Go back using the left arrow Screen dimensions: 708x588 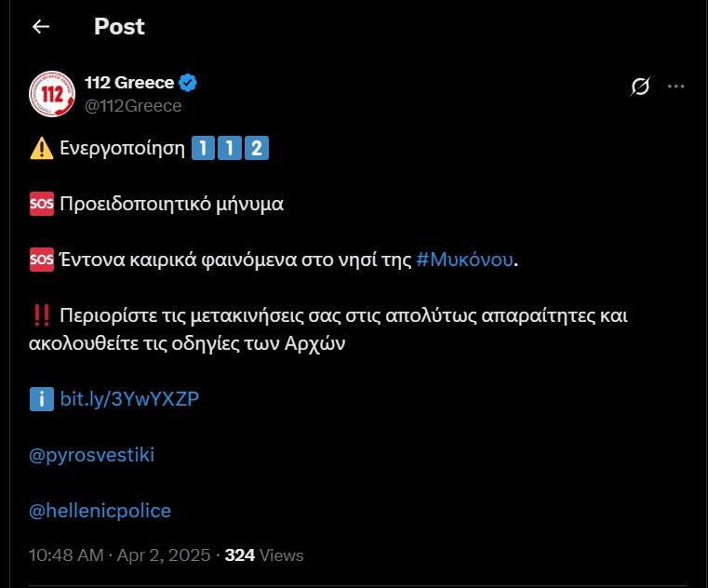click(x=41, y=27)
